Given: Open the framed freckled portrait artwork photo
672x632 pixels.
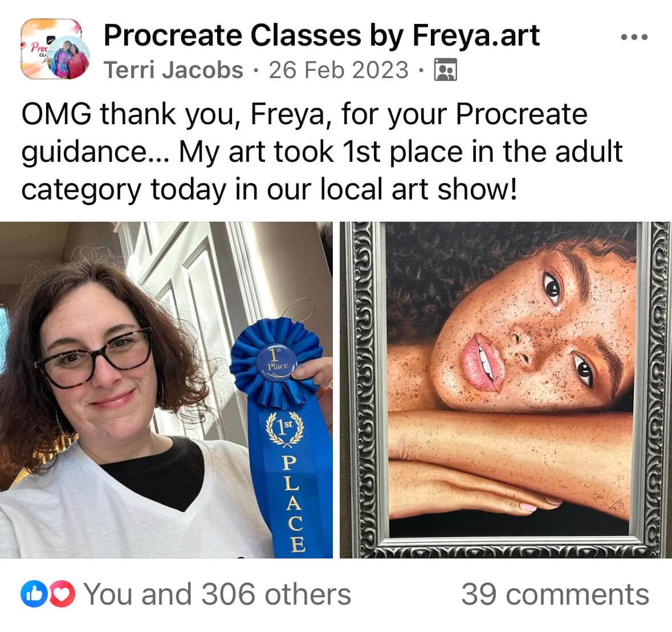Looking at the screenshot, I should click(x=506, y=390).
